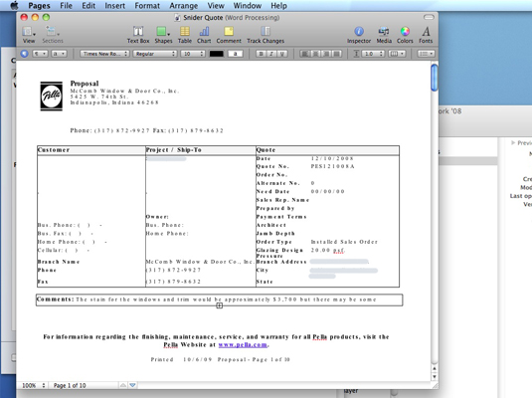The image size is (532, 398).
Task: Click the line spacing icon
Action: point(356,54)
